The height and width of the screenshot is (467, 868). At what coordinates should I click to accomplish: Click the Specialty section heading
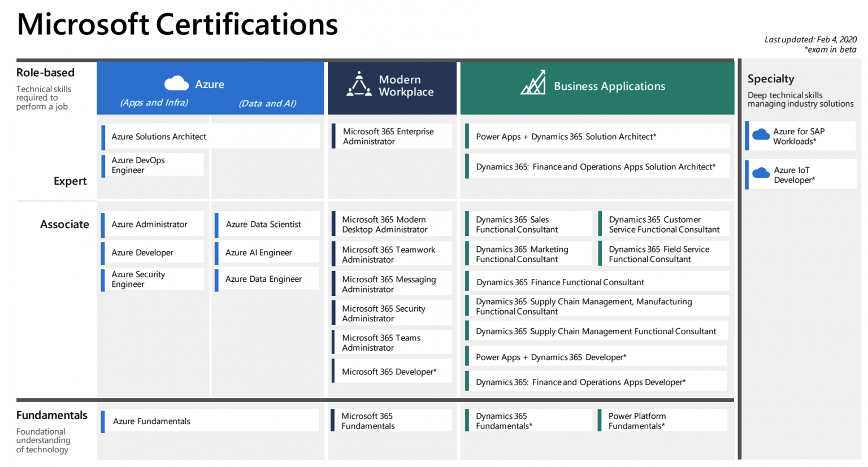(x=771, y=79)
